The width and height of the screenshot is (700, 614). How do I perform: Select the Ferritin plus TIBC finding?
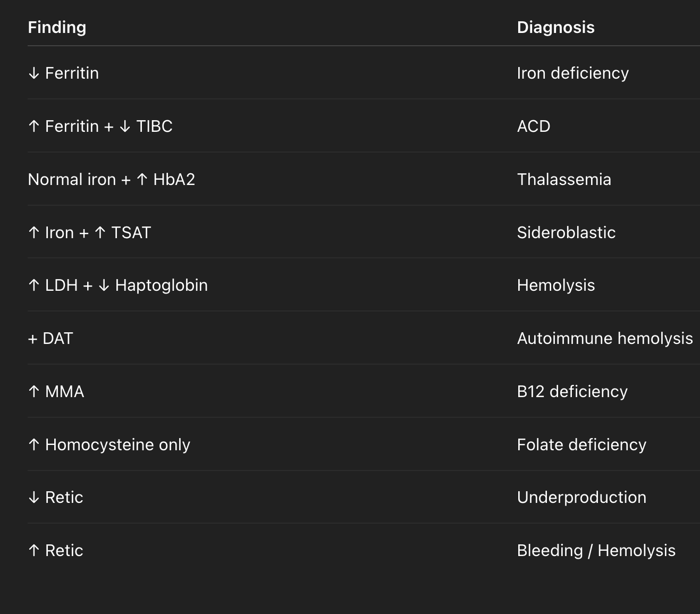coord(100,127)
